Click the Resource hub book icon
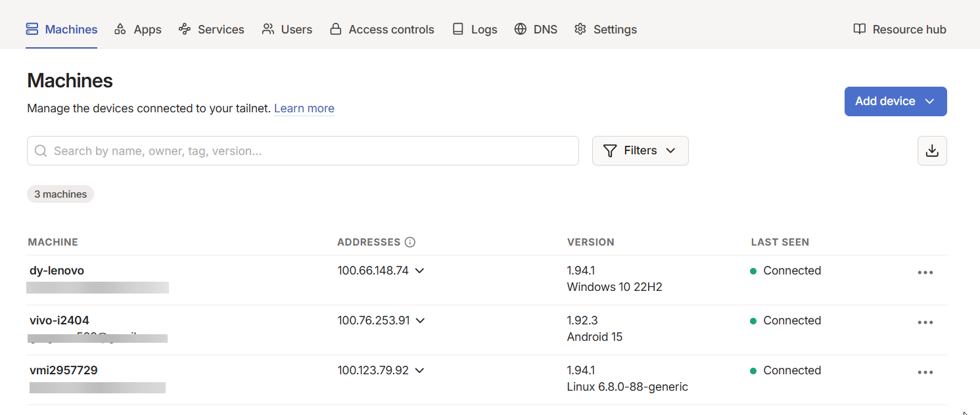Screen dimensions: 980x415 859,29
